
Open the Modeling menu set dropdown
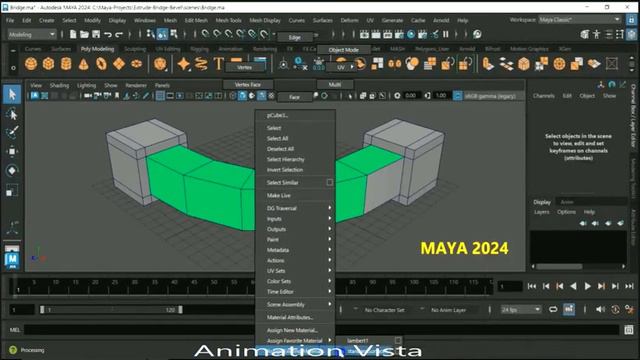[x=32, y=35]
